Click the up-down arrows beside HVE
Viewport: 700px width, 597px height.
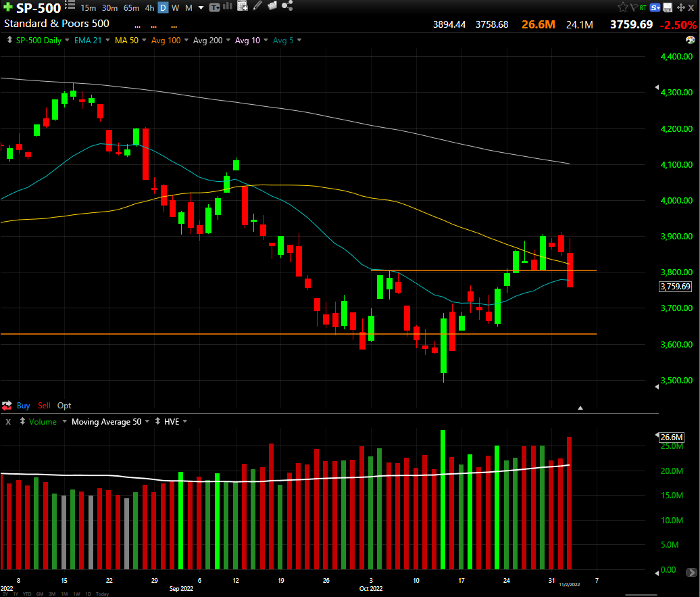tap(157, 421)
